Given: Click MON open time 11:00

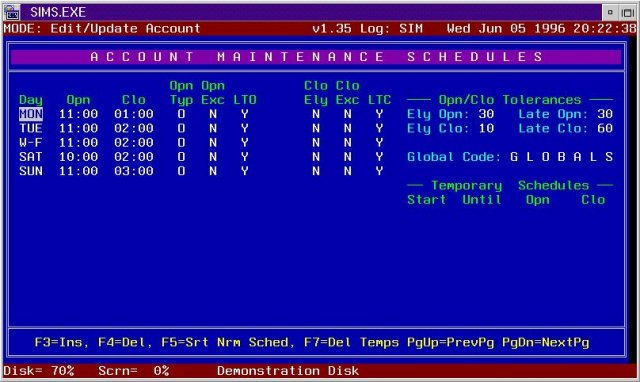Looking at the screenshot, I should tap(78, 114).
